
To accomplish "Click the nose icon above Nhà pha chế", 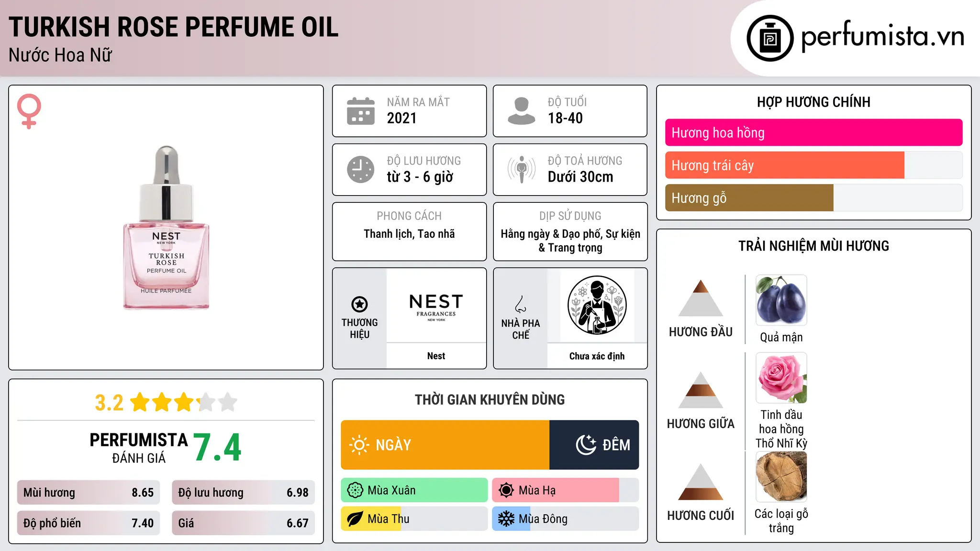I will coord(521,304).
